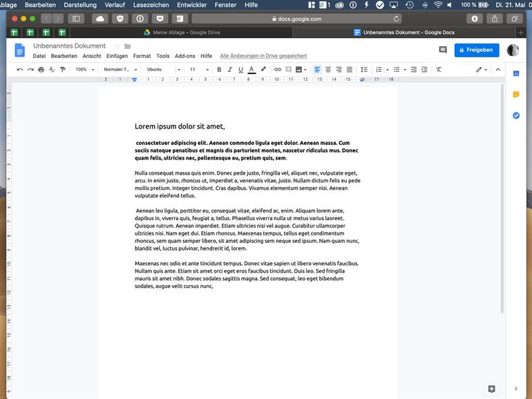Viewport: 532px width, 399px height.
Task: Insert a link using the link icon
Action: pyautogui.click(x=278, y=70)
